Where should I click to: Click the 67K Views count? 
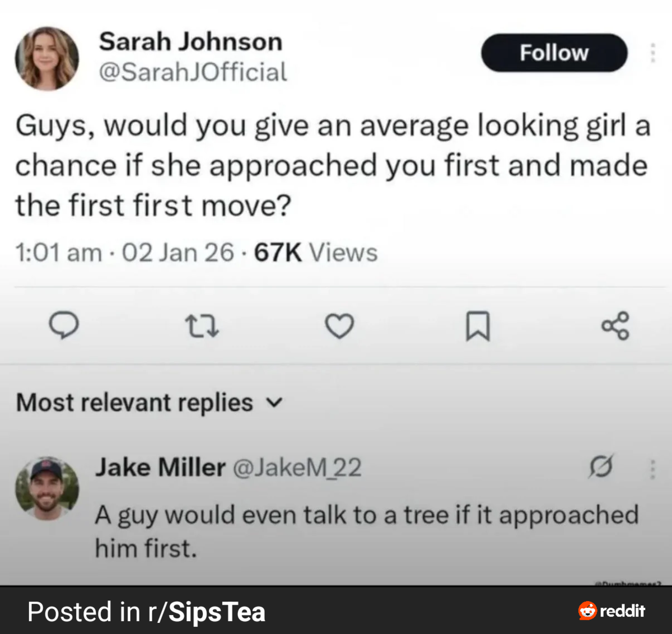point(316,253)
